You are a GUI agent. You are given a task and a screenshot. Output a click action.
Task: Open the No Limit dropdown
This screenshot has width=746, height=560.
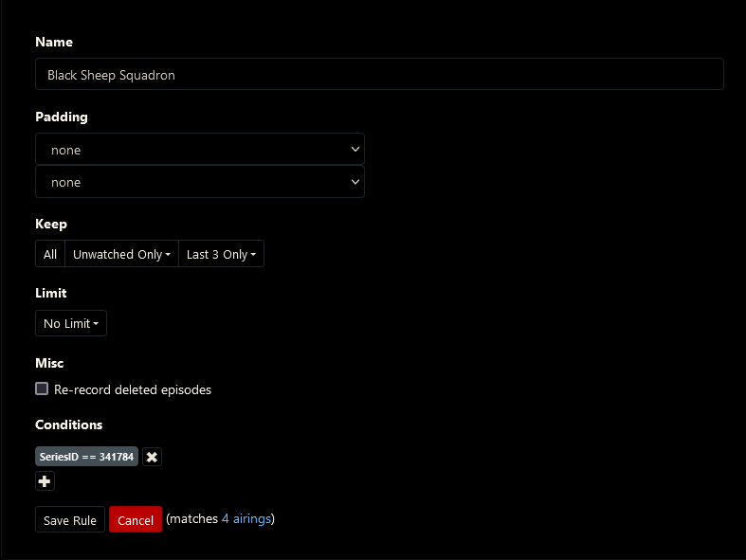(x=71, y=323)
